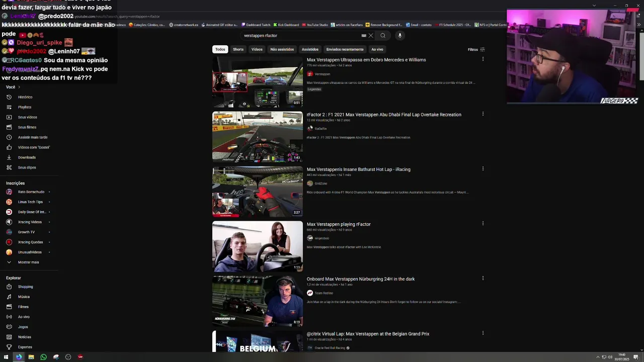Image resolution: width=644 pixels, height=362 pixels.
Task: Open Filtros for search results
Action: [x=476, y=49]
